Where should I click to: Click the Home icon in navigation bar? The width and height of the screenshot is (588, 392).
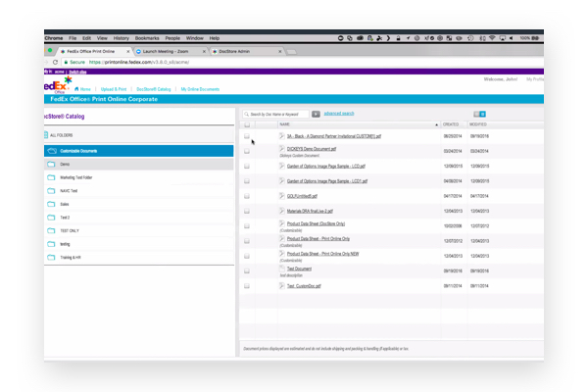click(x=76, y=89)
